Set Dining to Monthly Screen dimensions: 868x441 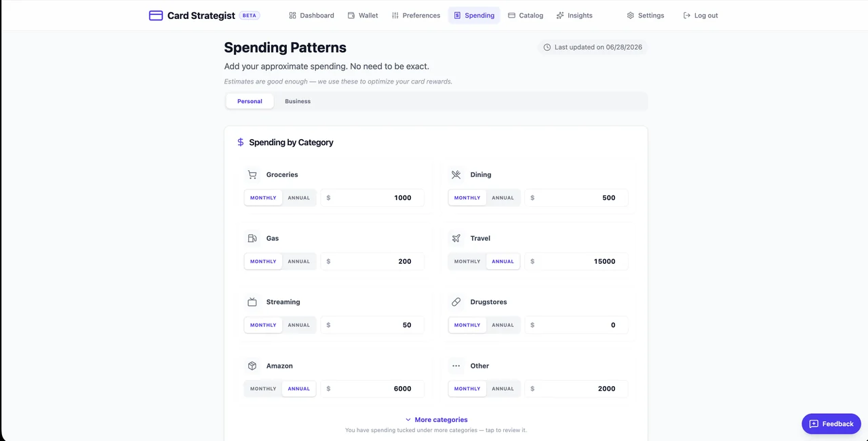click(467, 198)
